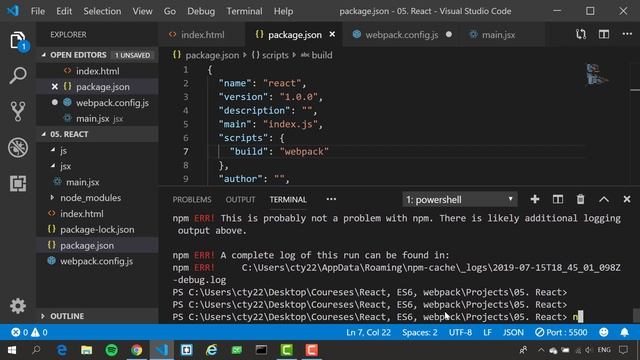
Task: Close the terminal panel
Action: (627, 199)
